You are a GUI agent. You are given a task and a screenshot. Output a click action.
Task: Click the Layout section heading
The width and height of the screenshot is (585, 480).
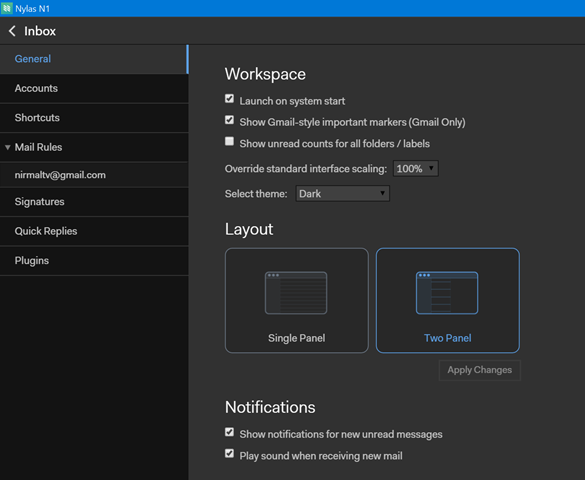pyautogui.click(x=249, y=229)
